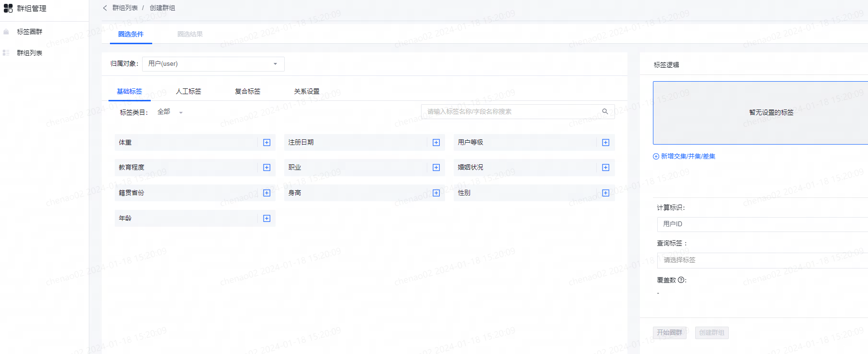This screenshot has width=868, height=354.
Task: Switch to the 圈选结果 tab
Action: [x=190, y=35]
